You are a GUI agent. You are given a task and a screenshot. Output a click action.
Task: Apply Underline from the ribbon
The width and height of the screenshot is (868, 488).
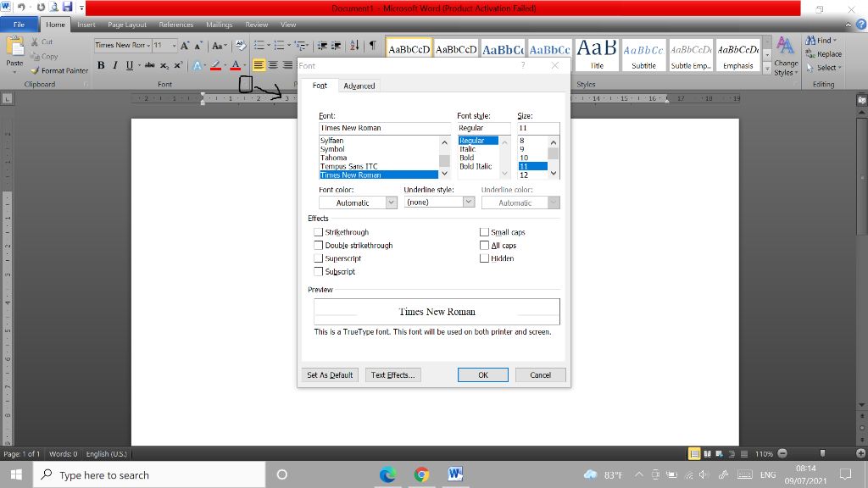[130, 65]
